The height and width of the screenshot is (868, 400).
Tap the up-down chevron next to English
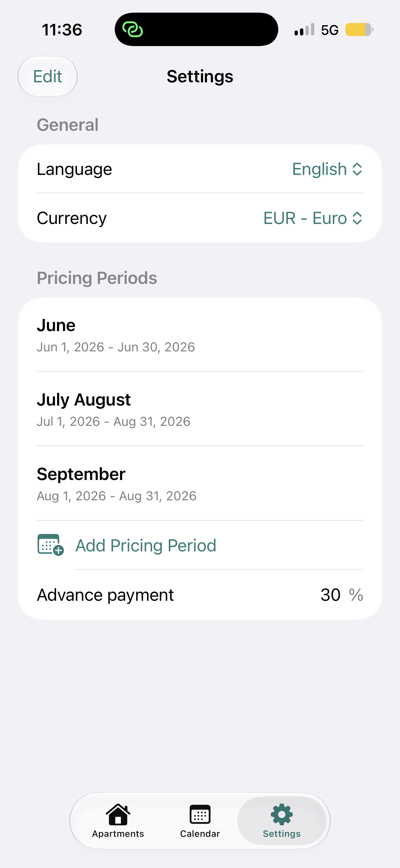tap(357, 169)
